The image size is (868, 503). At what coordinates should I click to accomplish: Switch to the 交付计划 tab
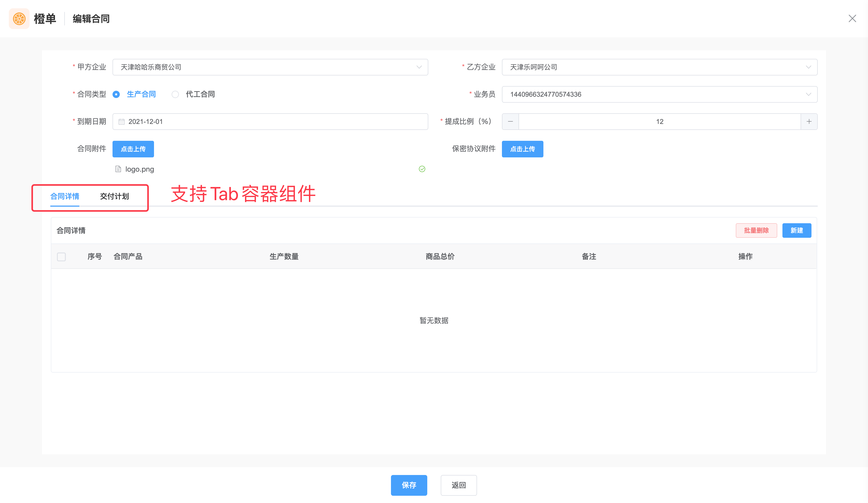click(114, 196)
